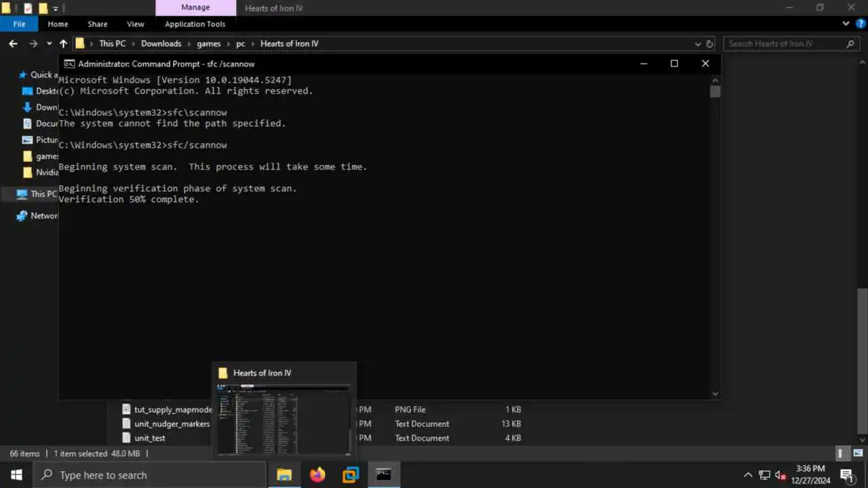Image resolution: width=868 pixels, height=488 pixels.
Task: Click the 'Text Document' type for unit_test
Action: coord(422,438)
